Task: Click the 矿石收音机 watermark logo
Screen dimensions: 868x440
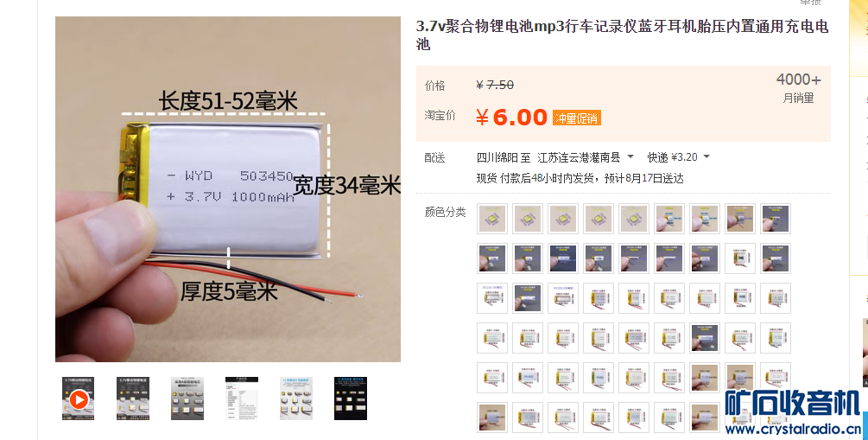Action: point(792,404)
